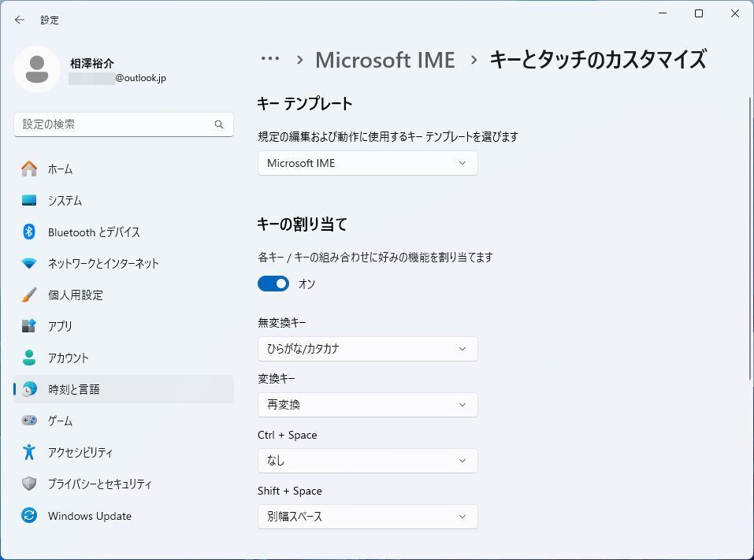Click the @outlook.jp email text
Image resolution: width=754 pixels, height=560 pixels.
point(140,78)
